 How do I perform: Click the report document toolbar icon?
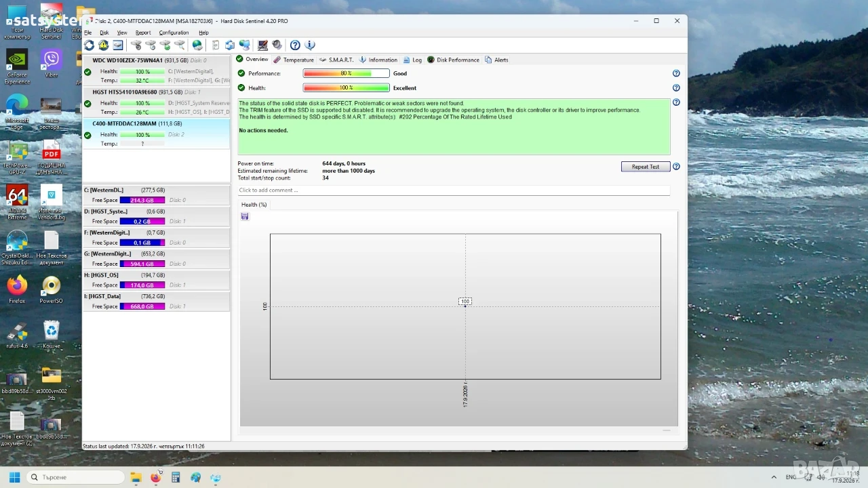[x=216, y=45]
